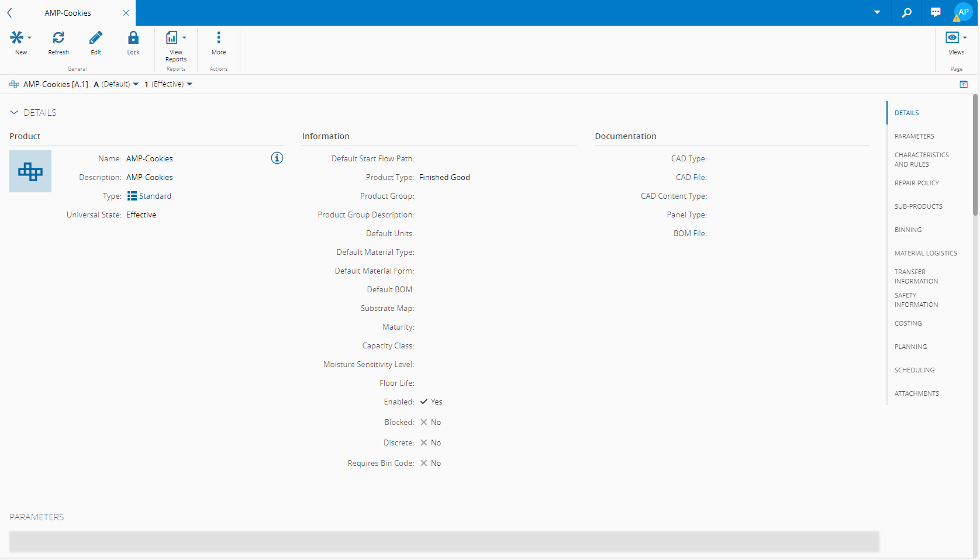This screenshot has width=980, height=560.
Task: Collapse the DETAILS section
Action: pyautogui.click(x=14, y=112)
